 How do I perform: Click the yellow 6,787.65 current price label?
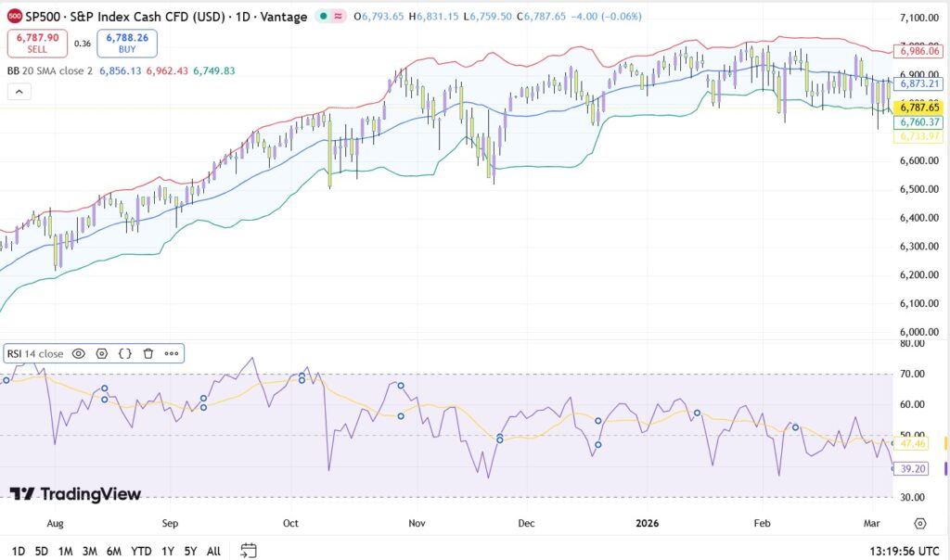tap(919, 108)
